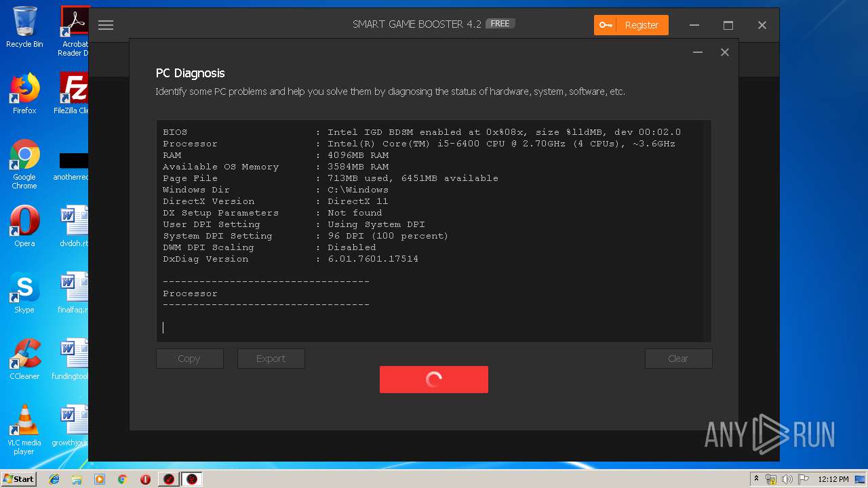
Task: Click inside the diagnosis text area cursor line
Action: point(434,327)
